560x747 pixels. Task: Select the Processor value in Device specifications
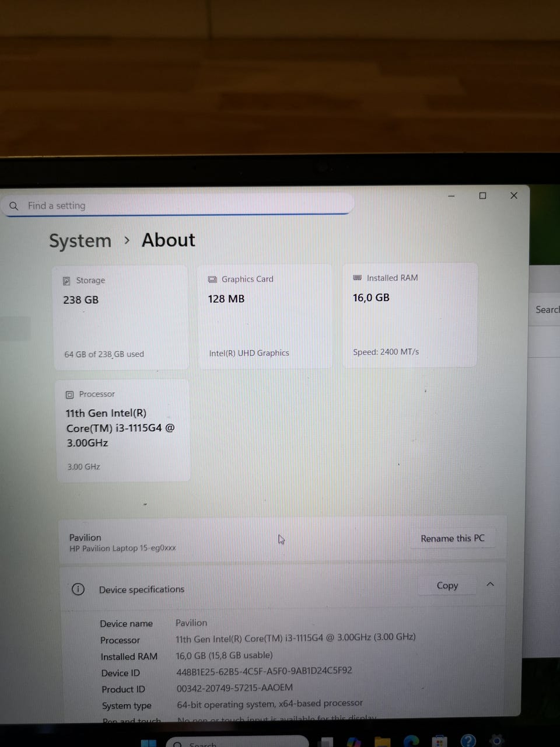(296, 638)
